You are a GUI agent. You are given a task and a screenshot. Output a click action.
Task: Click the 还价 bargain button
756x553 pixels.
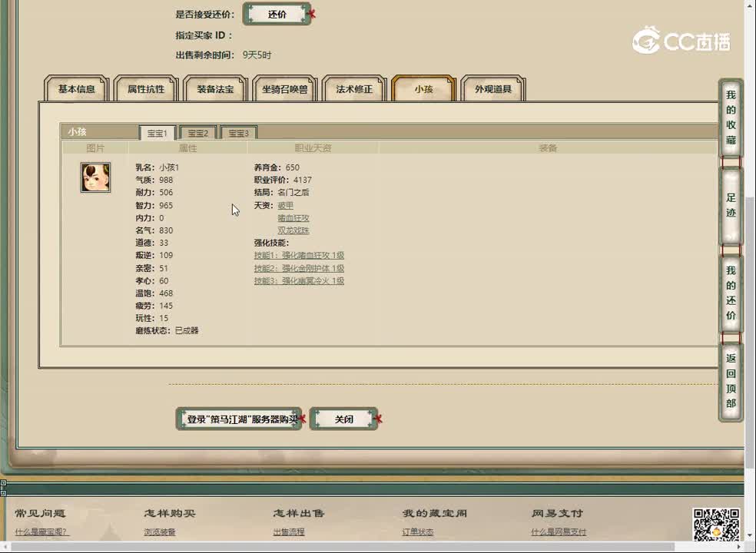[276, 13]
